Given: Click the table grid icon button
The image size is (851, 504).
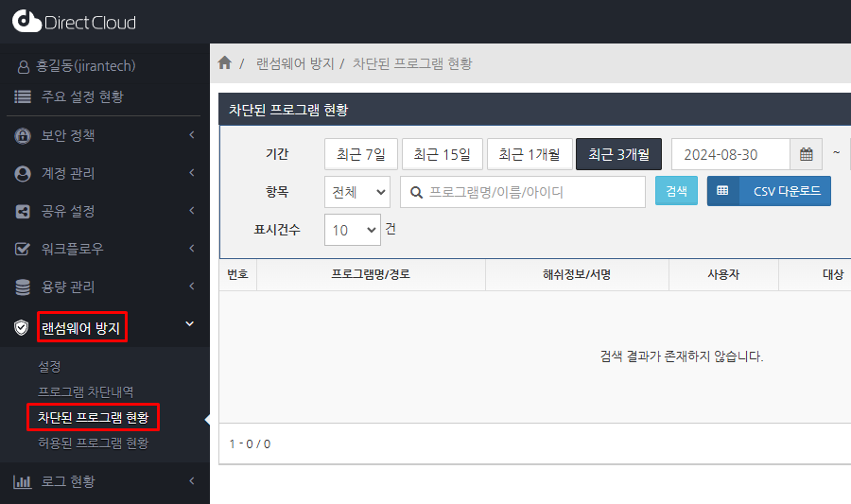Looking at the screenshot, I should click(722, 191).
